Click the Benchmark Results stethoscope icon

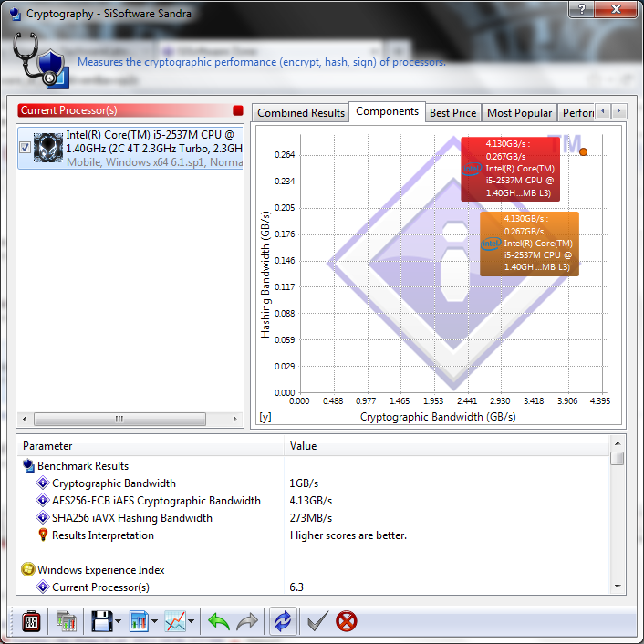click(28, 465)
